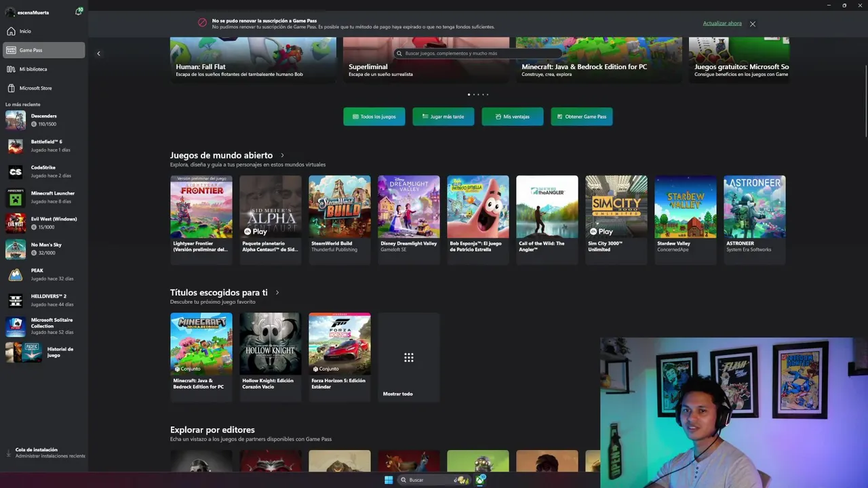Open Alpha Centauri planetary pack tile

(x=271, y=220)
